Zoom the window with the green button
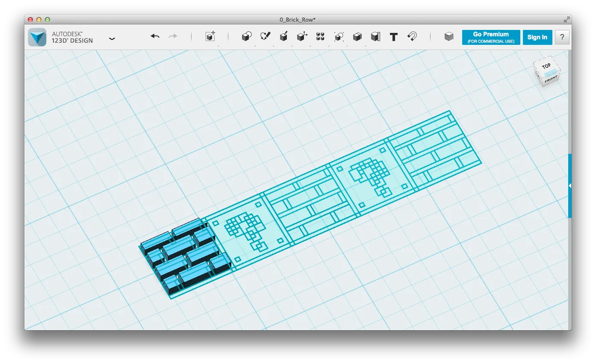The height and width of the screenshot is (364, 596). pos(47,20)
